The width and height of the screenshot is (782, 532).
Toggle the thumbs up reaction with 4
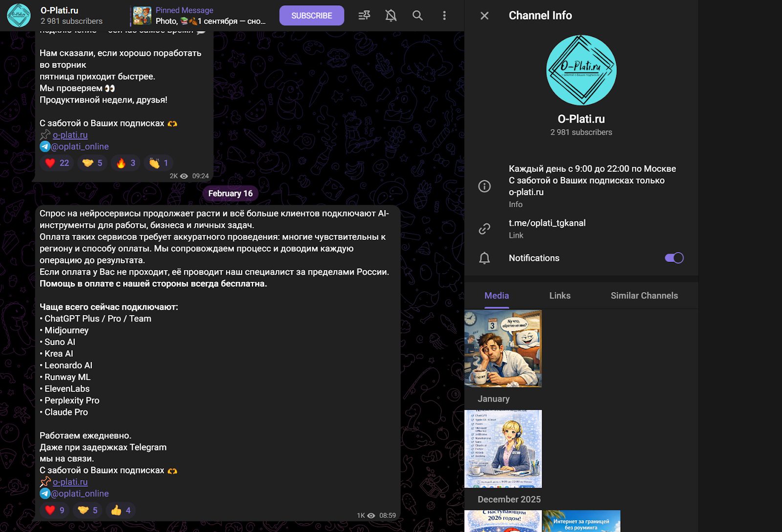pos(121,511)
